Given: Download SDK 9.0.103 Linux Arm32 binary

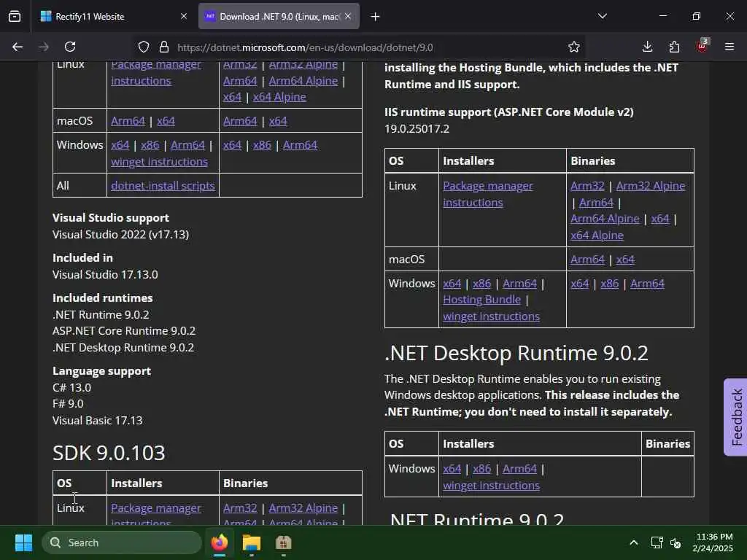Looking at the screenshot, I should [240, 508].
